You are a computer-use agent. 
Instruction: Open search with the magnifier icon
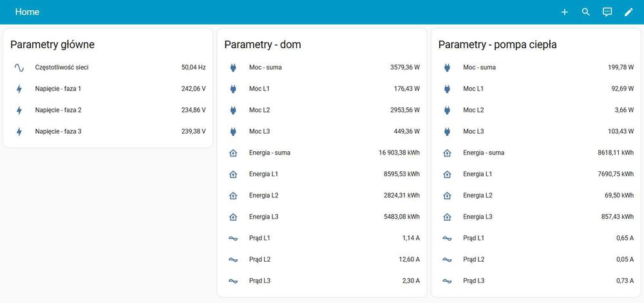pos(586,12)
